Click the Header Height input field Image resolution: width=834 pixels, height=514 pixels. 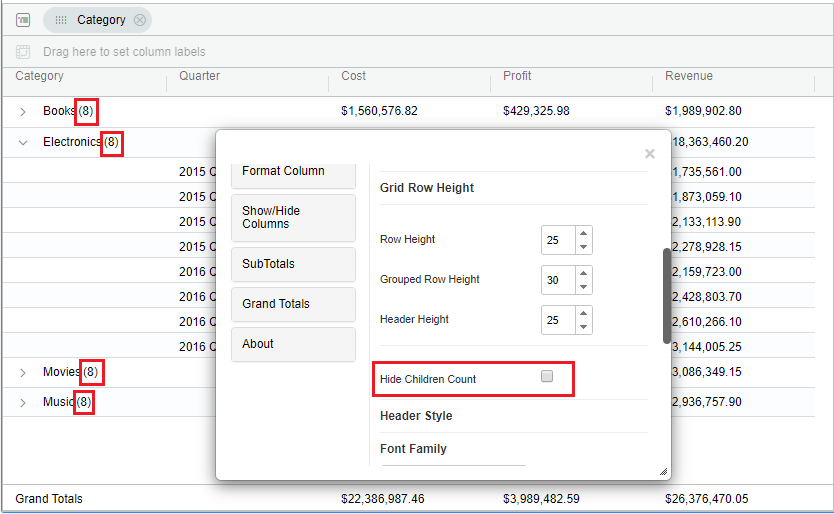tap(558, 320)
